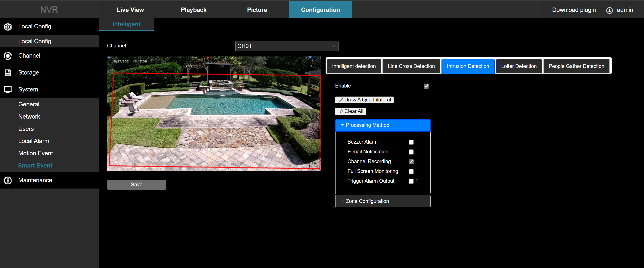Switch to Loiter Detection tab
Viewport: 644px width, 268px height.
coord(519,66)
